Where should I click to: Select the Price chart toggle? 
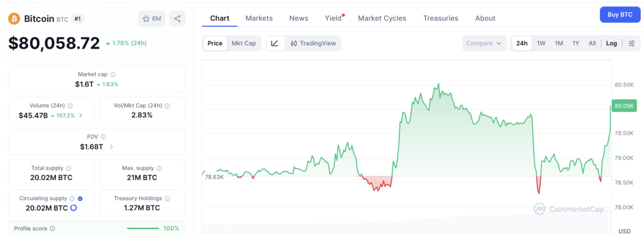[x=215, y=44]
